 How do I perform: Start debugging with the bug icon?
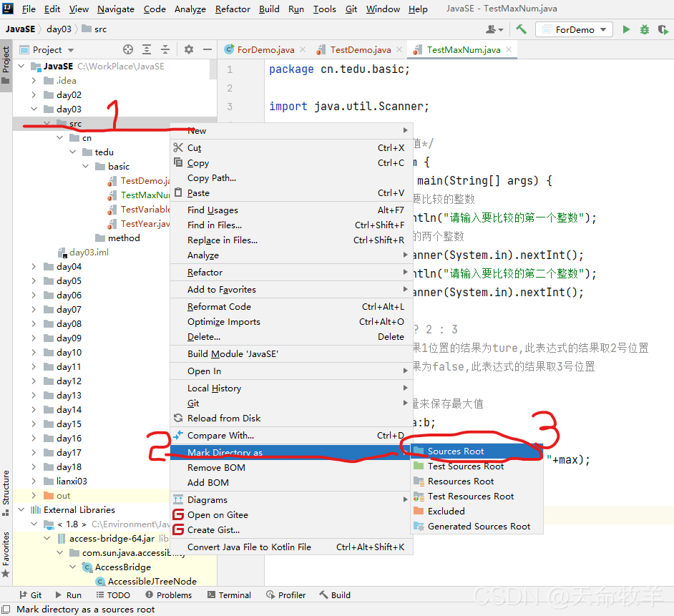pyautogui.click(x=645, y=29)
